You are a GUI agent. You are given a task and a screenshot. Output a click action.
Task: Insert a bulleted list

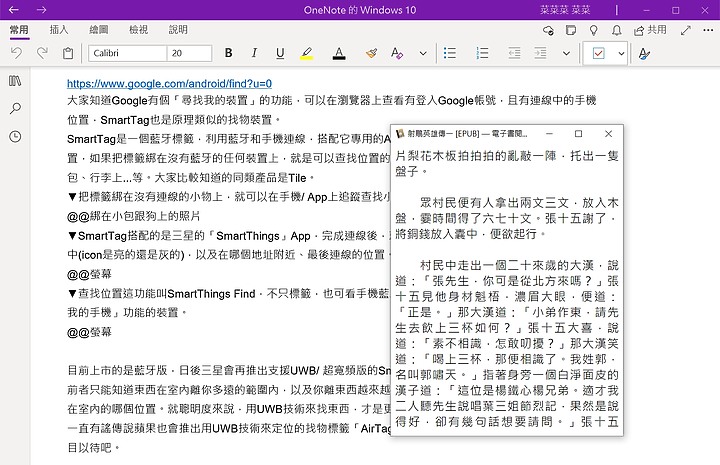click(x=450, y=53)
